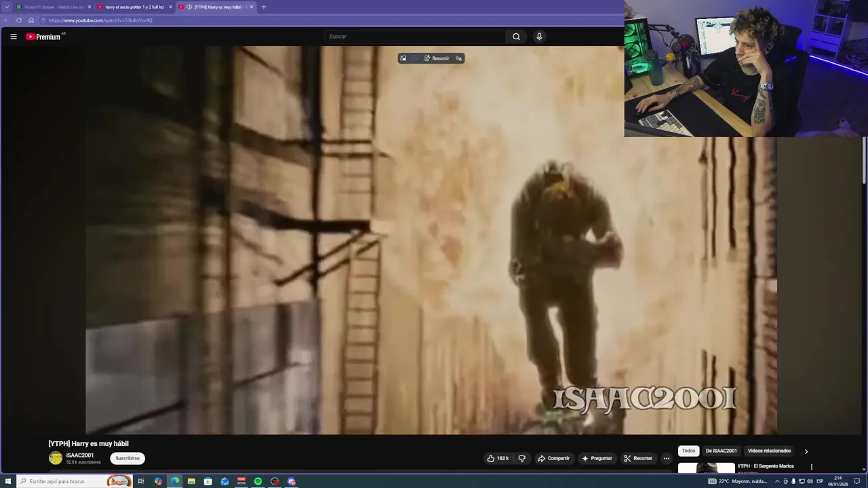Open Microsoft Store on the taskbar
Image resolution: width=868 pixels, height=488 pixels.
coord(208,481)
